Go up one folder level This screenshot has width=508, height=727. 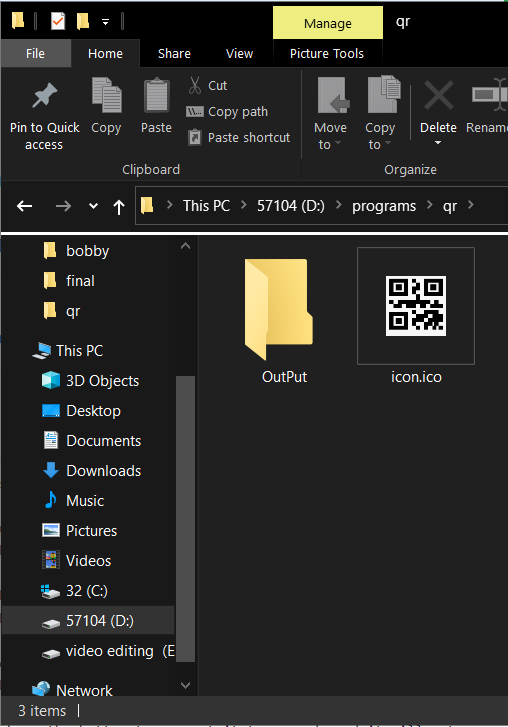coord(119,206)
